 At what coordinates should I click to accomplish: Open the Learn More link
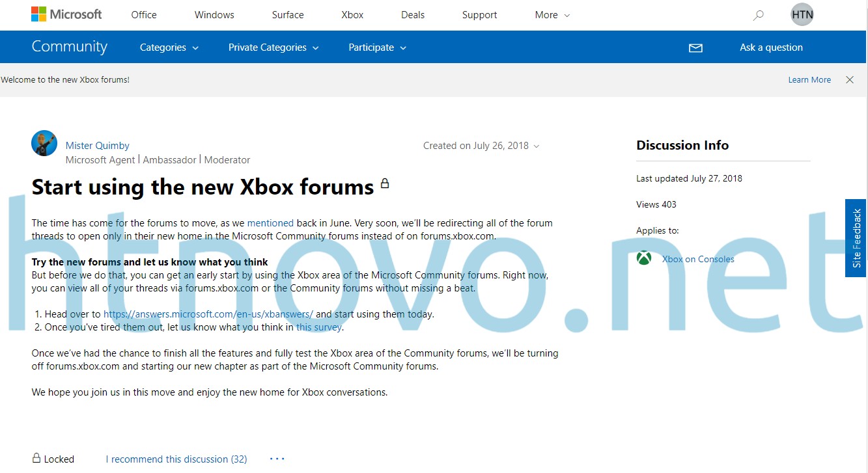(x=809, y=79)
